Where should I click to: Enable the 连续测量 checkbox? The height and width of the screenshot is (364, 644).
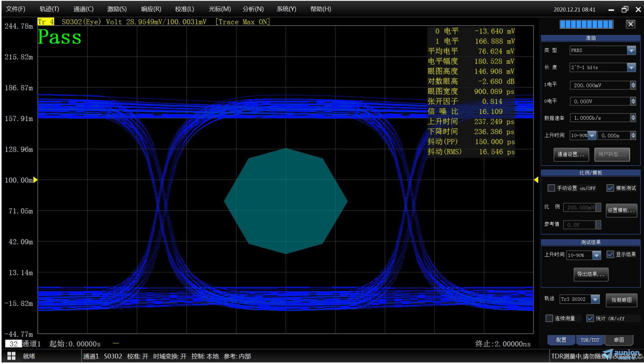coord(549,318)
